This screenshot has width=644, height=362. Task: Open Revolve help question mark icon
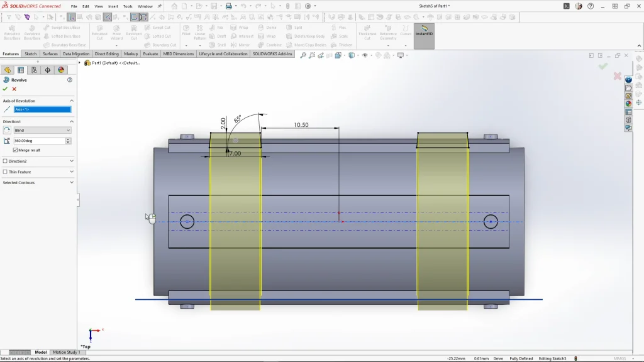click(70, 80)
